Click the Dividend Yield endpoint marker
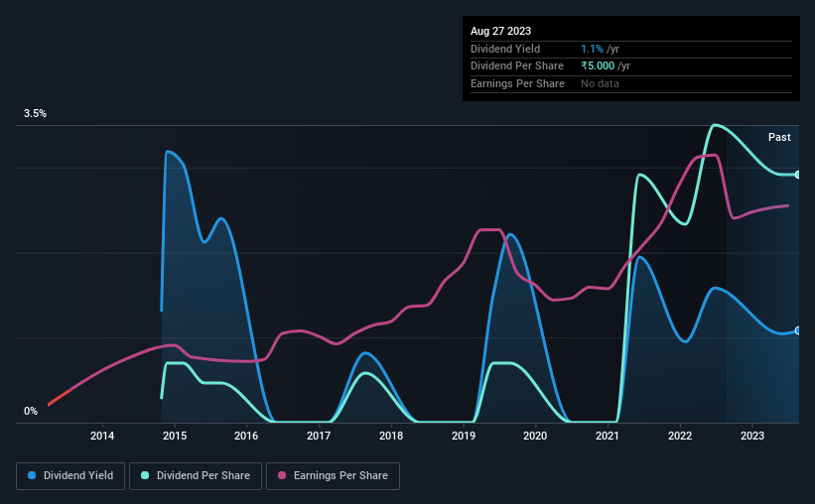The height and width of the screenshot is (504, 815). point(798,330)
